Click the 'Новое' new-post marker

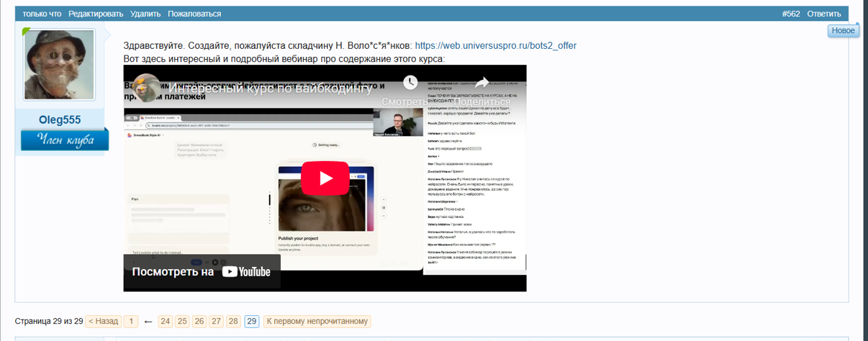pyautogui.click(x=842, y=30)
